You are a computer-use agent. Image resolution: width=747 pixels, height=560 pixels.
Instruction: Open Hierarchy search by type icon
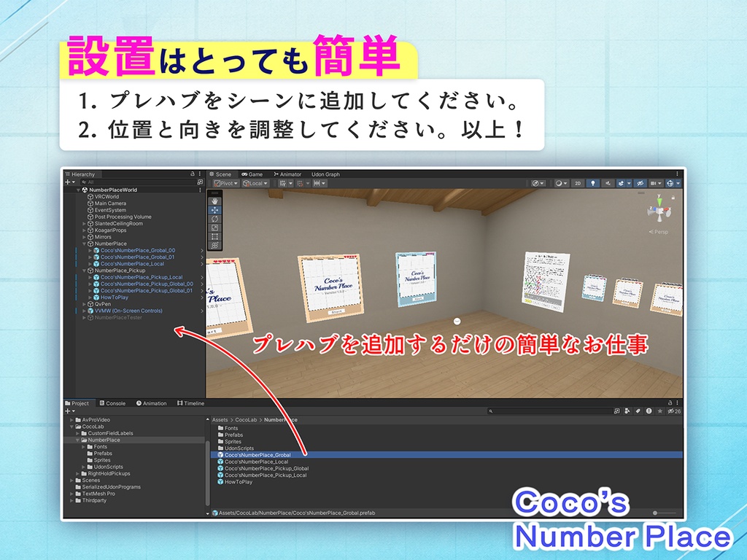[200, 182]
